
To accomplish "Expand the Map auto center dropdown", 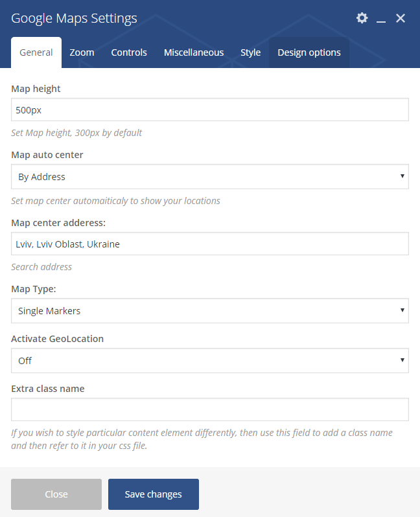I will coord(210,177).
